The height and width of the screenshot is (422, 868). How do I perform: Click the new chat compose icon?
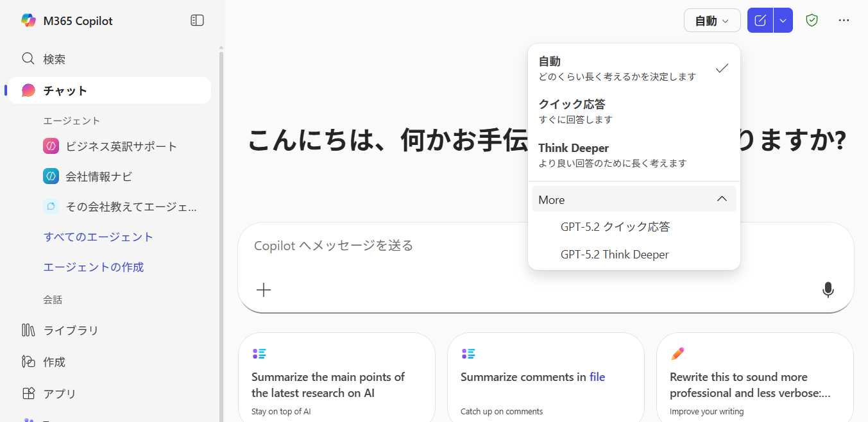coord(760,21)
